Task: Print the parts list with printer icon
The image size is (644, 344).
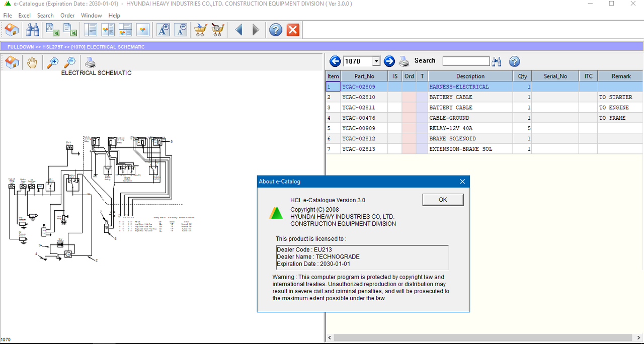Action: point(404,62)
